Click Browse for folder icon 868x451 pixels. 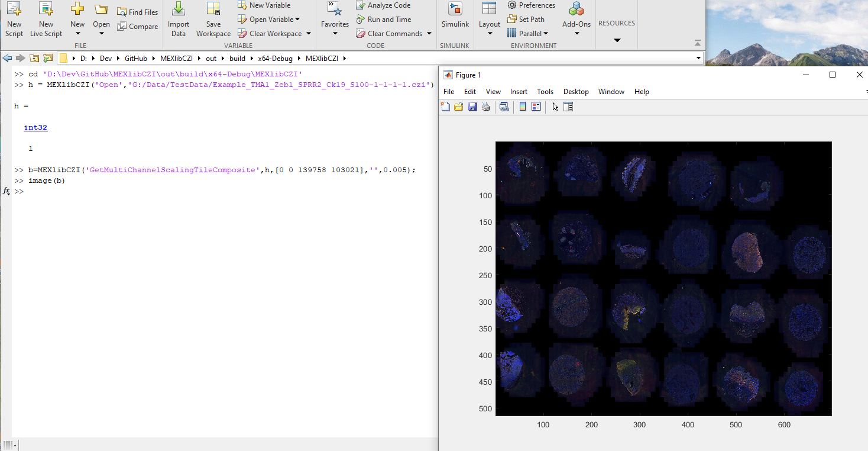click(48, 58)
